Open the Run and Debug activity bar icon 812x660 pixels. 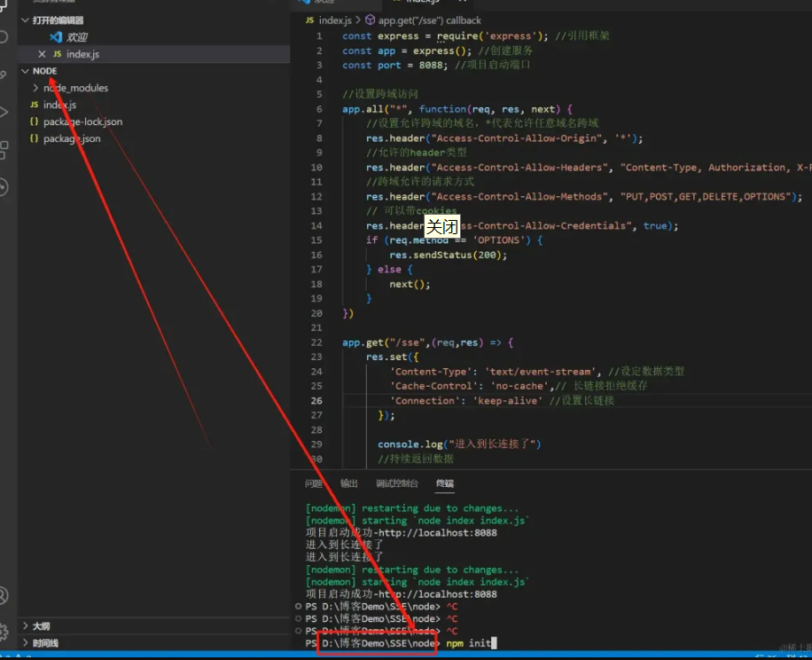click(4, 112)
